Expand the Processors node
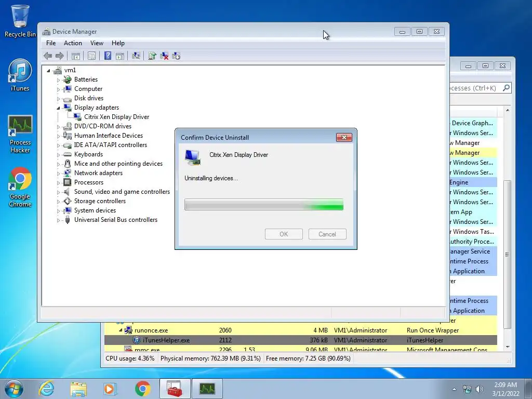The height and width of the screenshot is (399, 532). click(58, 183)
